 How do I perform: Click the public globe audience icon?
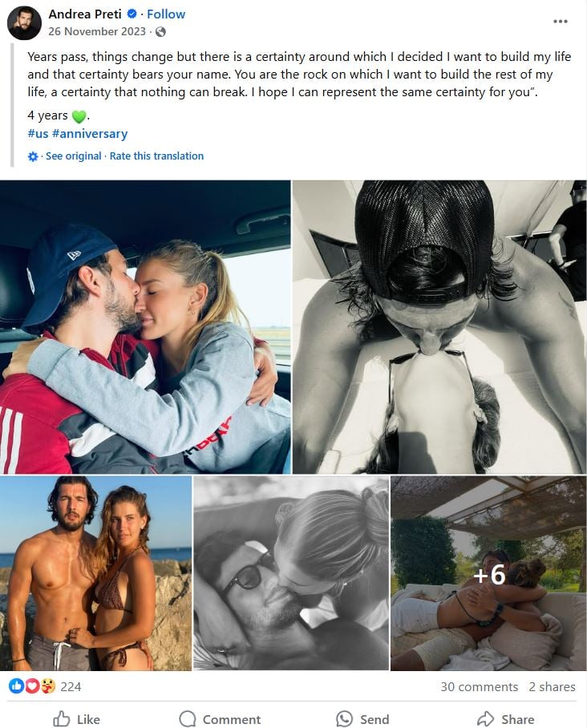click(x=160, y=31)
